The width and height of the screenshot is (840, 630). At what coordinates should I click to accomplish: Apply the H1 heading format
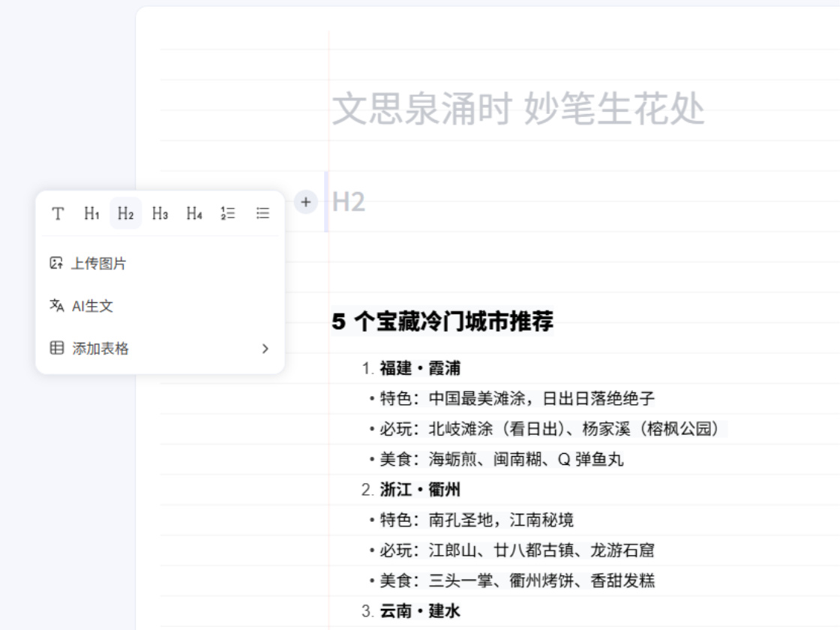pos(91,213)
